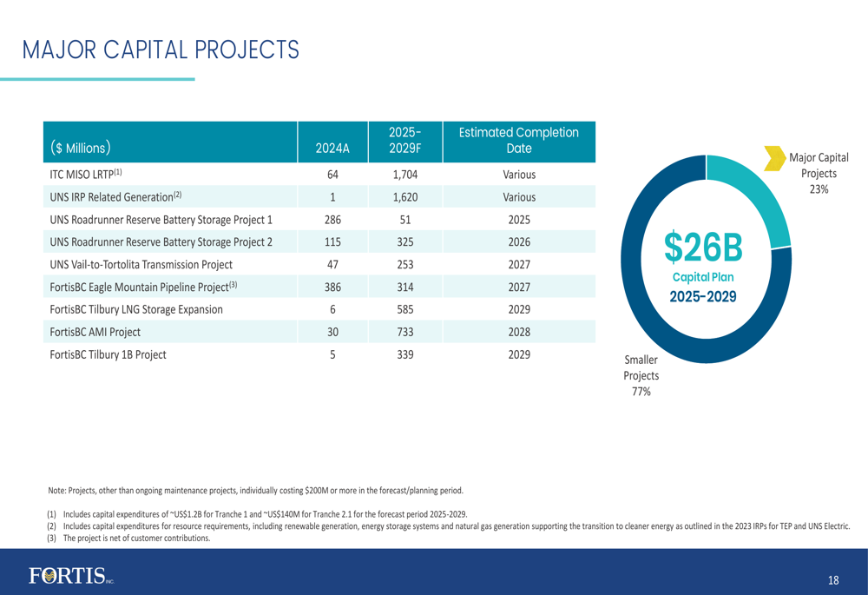
Task: Click "2025-2029" inside the donut chart
Action: tap(703, 296)
